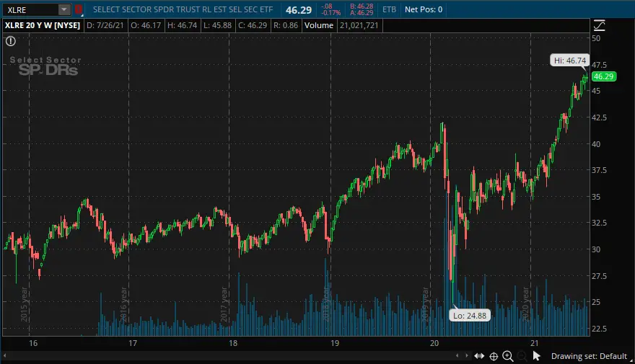Click the 19 year label on time axis
This screenshot has width=635, height=364.
(x=335, y=343)
